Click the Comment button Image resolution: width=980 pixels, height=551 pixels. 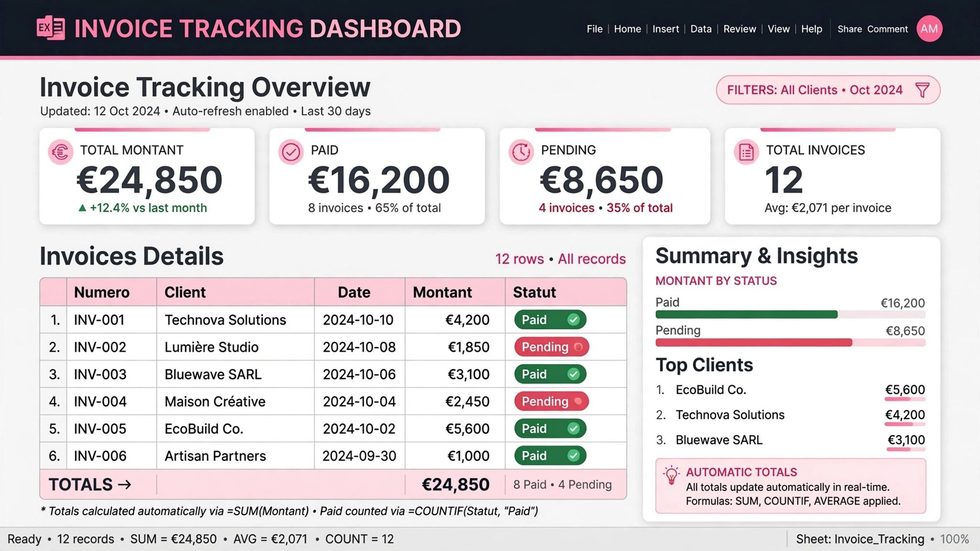coord(888,29)
